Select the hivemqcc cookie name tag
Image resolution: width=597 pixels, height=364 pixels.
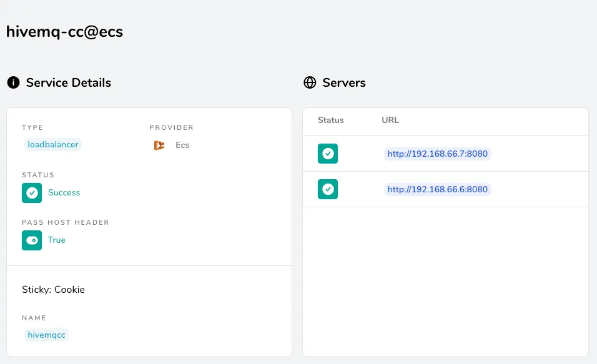[46, 335]
